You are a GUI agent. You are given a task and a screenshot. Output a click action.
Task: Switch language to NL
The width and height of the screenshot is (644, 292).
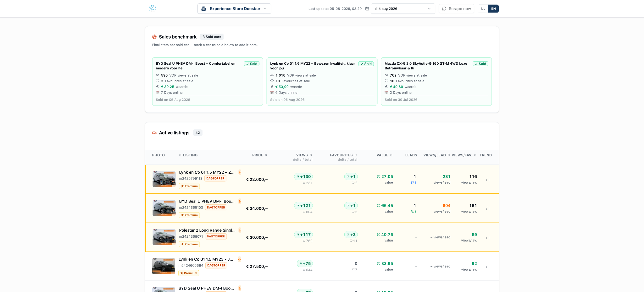click(x=483, y=9)
